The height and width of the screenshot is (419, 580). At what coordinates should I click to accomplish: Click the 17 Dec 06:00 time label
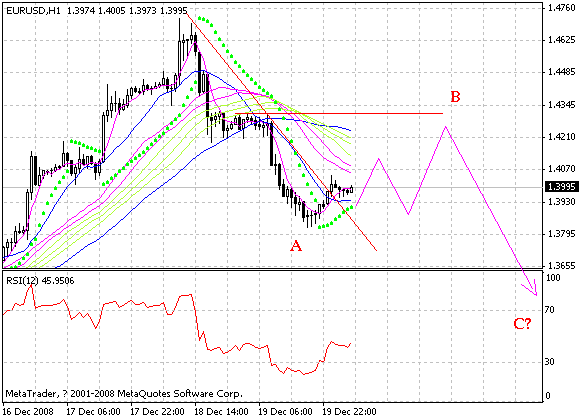pos(94,412)
